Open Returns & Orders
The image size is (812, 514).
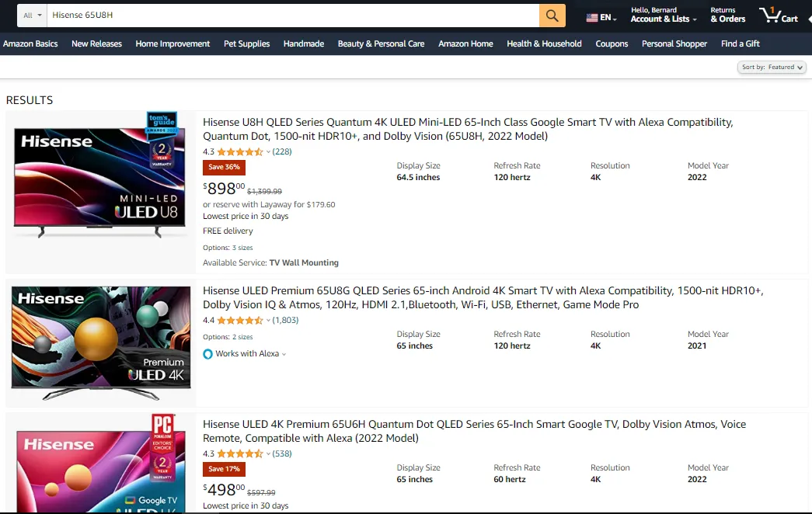pyautogui.click(x=727, y=15)
